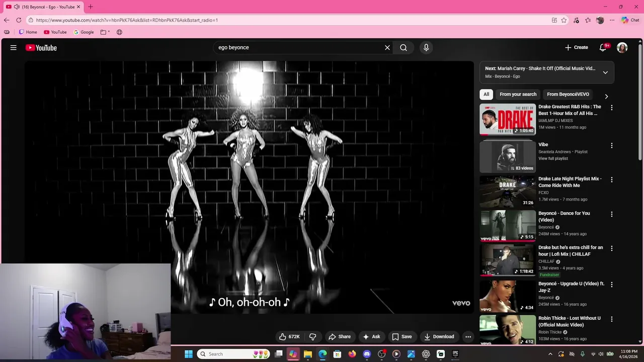
Task: Show more filter chips with right arrow
Action: tap(606, 97)
